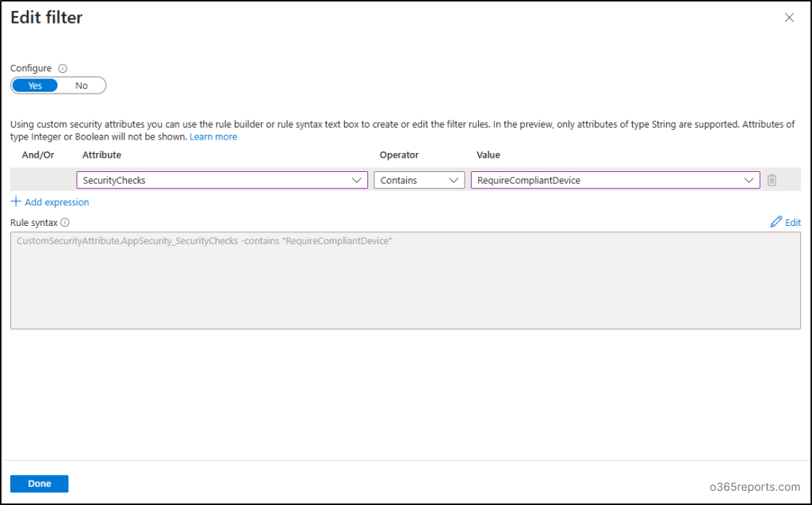Click inside the Rule syntax text box
Viewport: 812px width, 505px height.
tap(405, 280)
